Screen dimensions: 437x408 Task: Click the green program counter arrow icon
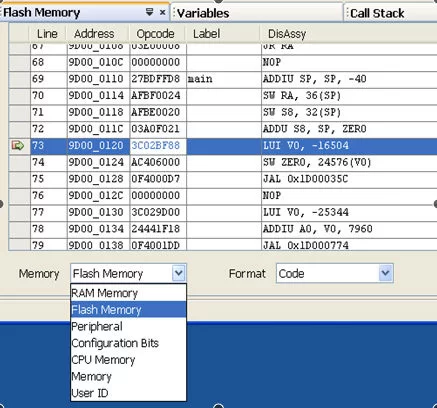(x=18, y=146)
